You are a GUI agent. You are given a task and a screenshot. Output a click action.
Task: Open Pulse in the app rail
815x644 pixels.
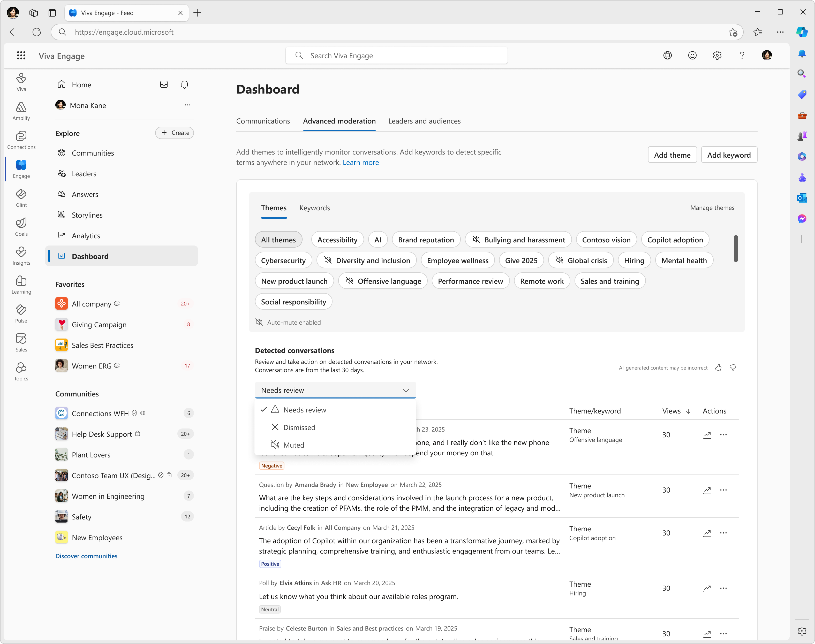point(21,314)
